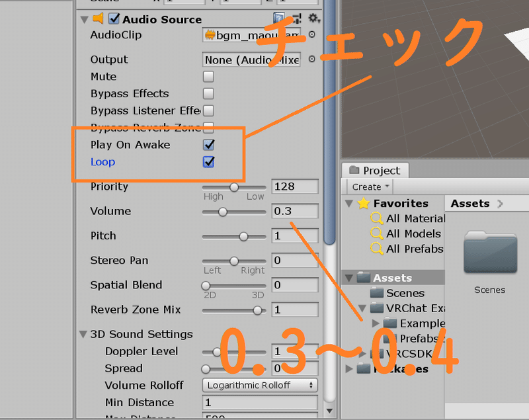Enable the Mute checkbox

208,77
